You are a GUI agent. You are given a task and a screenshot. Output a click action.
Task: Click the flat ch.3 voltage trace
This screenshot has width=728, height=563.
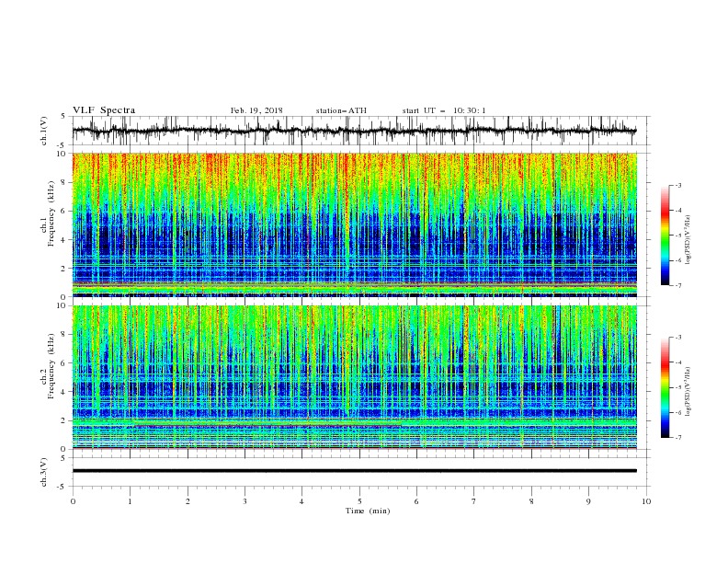(354, 471)
